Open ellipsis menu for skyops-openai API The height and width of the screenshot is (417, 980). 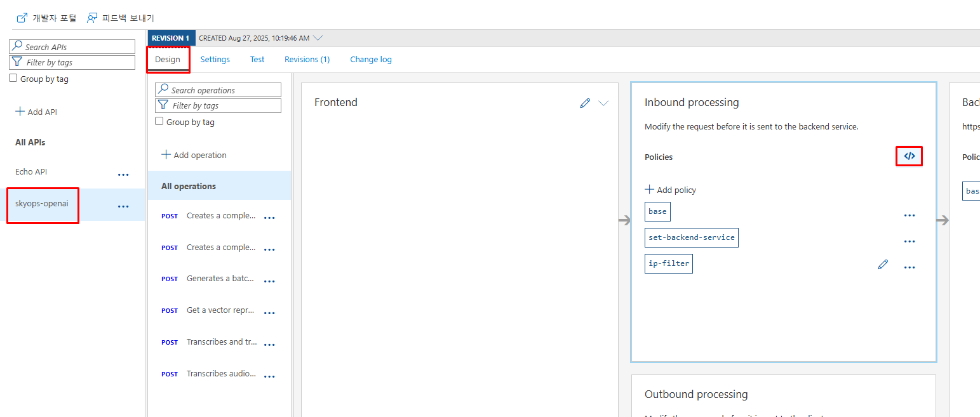pyautogui.click(x=123, y=206)
